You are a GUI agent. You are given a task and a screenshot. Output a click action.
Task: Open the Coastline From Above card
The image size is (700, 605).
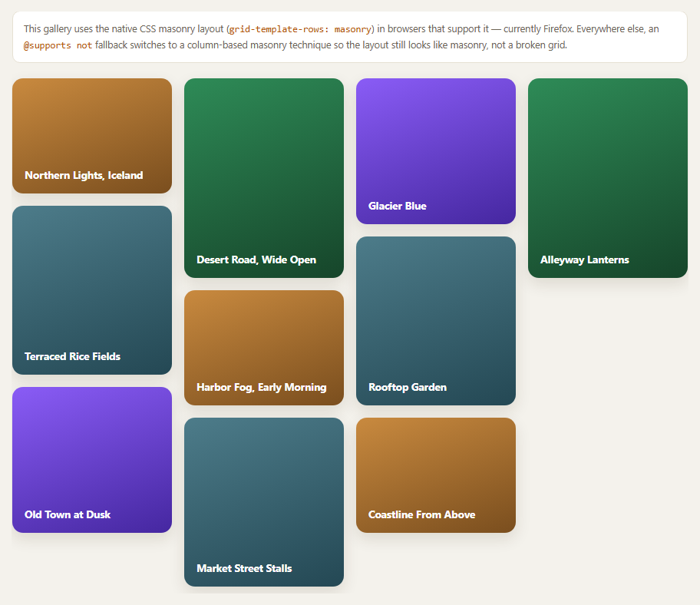pyautogui.click(x=436, y=475)
